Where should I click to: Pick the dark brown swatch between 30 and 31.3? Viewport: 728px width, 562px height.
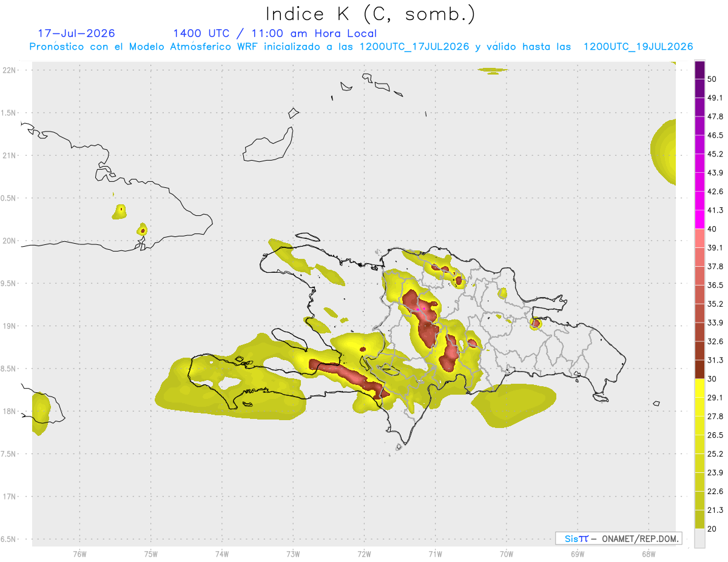[x=699, y=370]
